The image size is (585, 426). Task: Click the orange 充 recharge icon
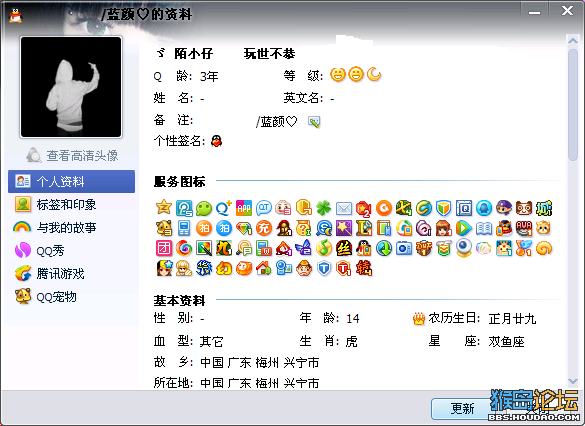(x=264, y=228)
